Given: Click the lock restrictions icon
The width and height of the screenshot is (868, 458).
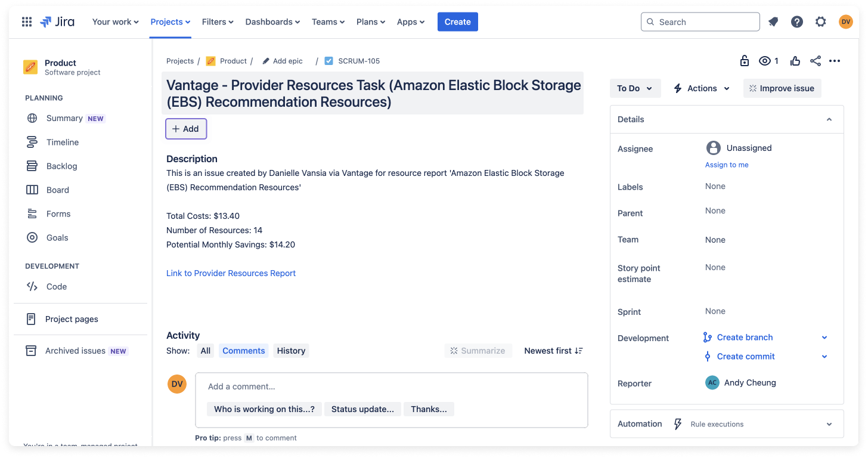Looking at the screenshot, I should point(744,61).
